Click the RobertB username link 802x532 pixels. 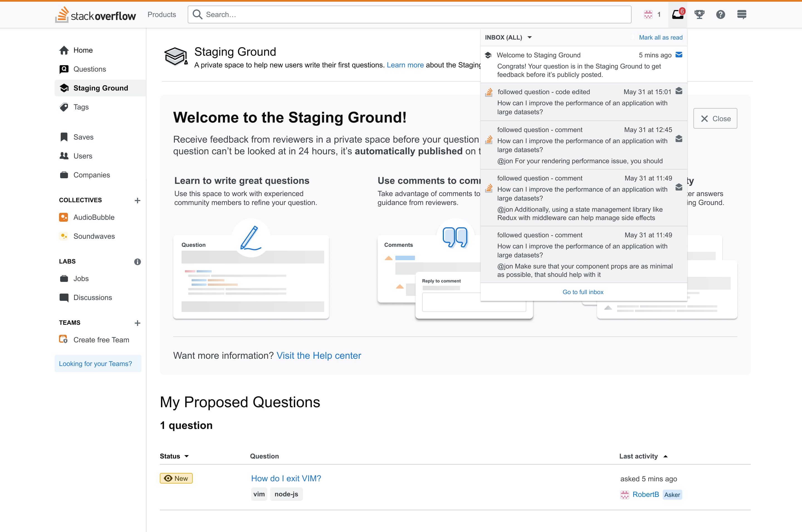tap(645, 494)
